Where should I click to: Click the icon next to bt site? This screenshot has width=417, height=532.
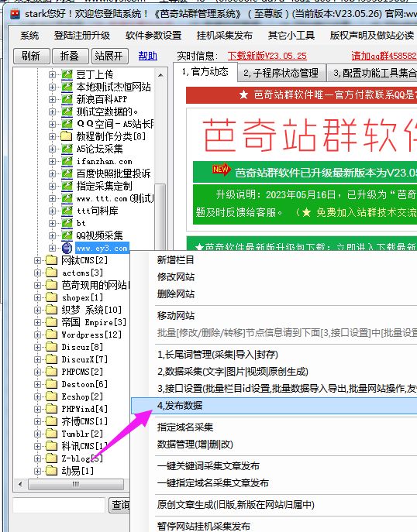[x=67, y=223]
